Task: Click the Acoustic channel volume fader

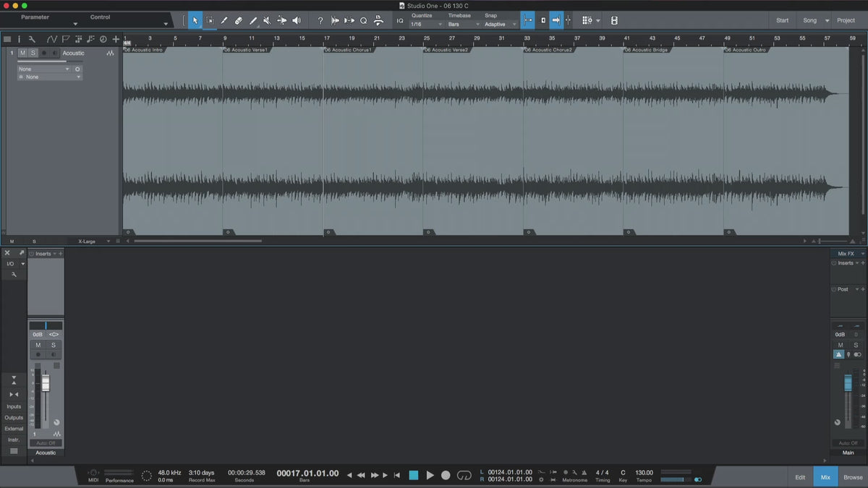Action: click(46, 383)
